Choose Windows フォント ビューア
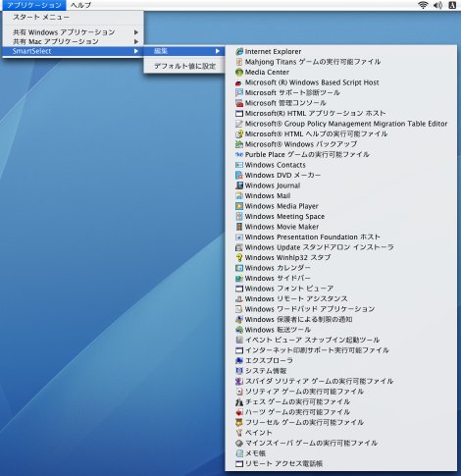The height and width of the screenshot is (476, 461). 341,289
